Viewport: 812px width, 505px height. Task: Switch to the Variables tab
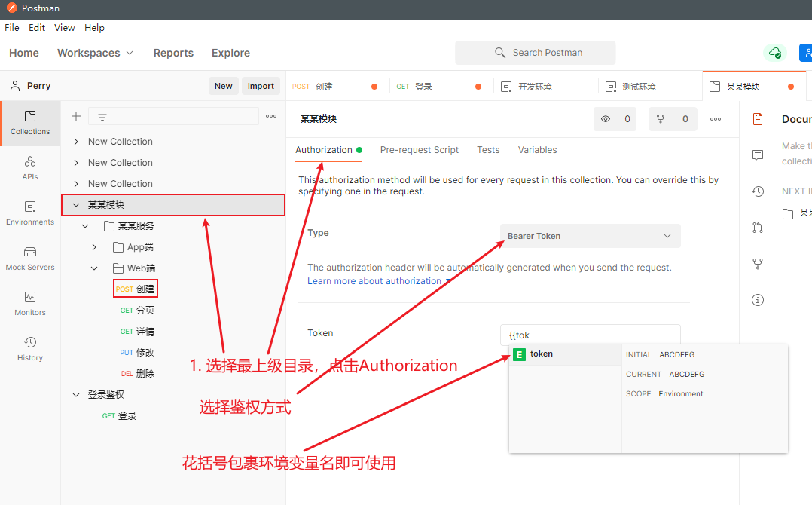[538, 150]
